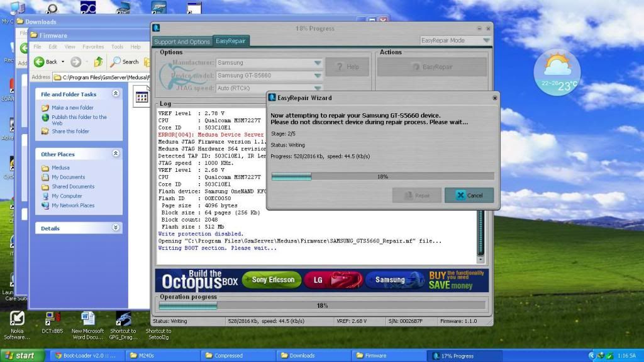Open DCTxBB5 desktop icon
This screenshot has width=644, height=362.
coord(52,323)
